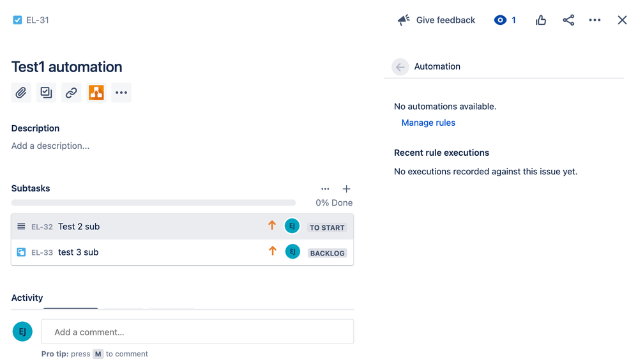Go back using the Automation arrow
Screen dimensions: 638x364
click(x=400, y=66)
